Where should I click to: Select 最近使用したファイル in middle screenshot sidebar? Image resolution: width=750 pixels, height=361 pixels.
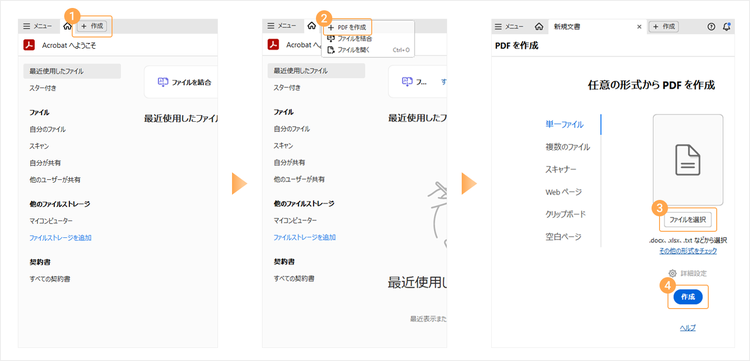[x=316, y=71]
